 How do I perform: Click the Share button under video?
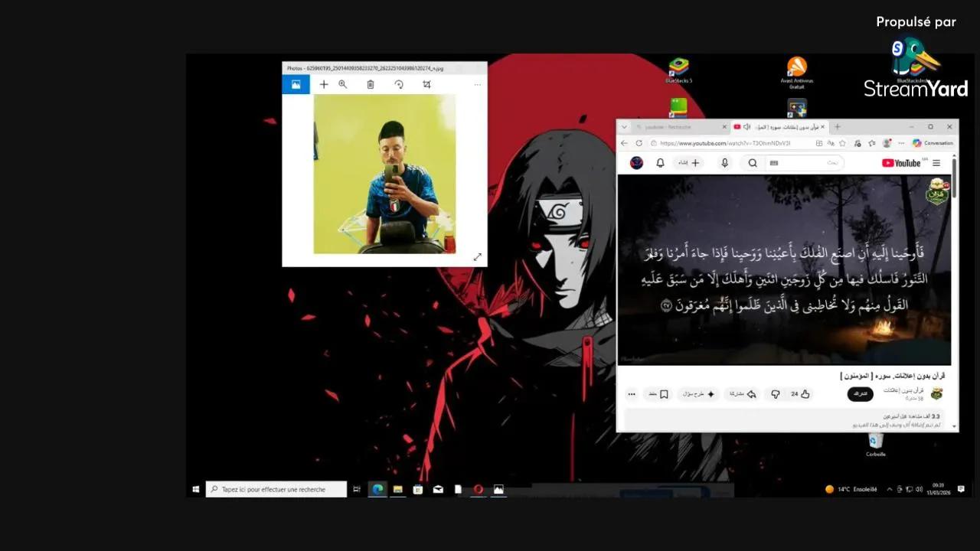pos(742,394)
